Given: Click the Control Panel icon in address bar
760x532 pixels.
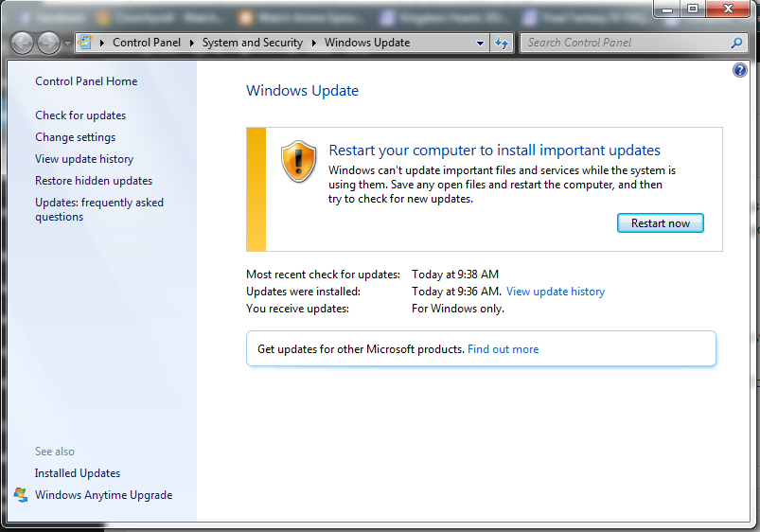Looking at the screenshot, I should (85, 43).
